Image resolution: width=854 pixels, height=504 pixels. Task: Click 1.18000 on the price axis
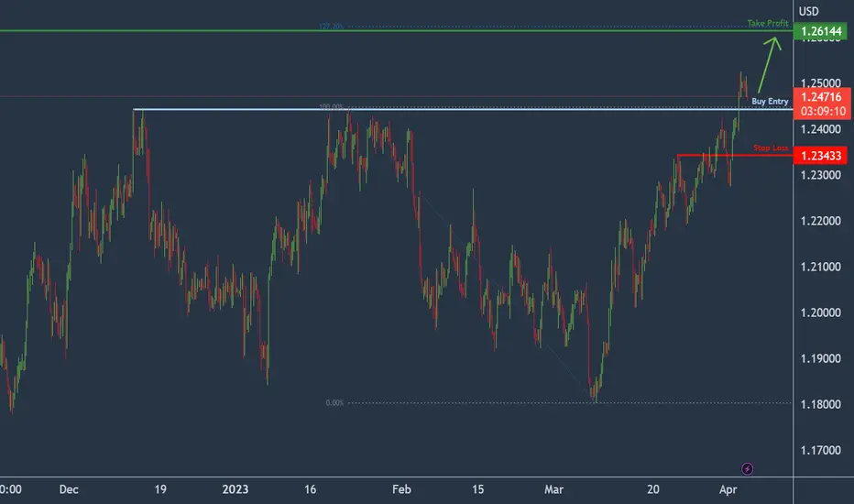click(x=820, y=404)
